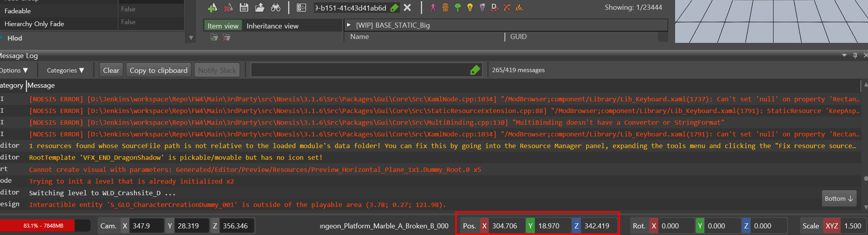This screenshot has width=868, height=235.
Task: Click the Pos. Y green axis swatch
Action: click(530, 226)
